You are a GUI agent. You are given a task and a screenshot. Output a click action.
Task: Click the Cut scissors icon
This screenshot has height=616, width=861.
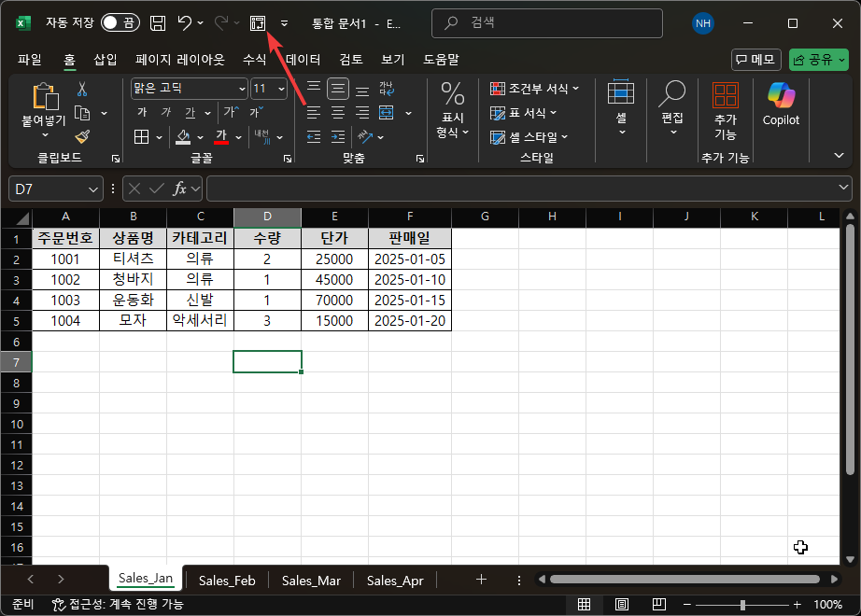pos(82,89)
